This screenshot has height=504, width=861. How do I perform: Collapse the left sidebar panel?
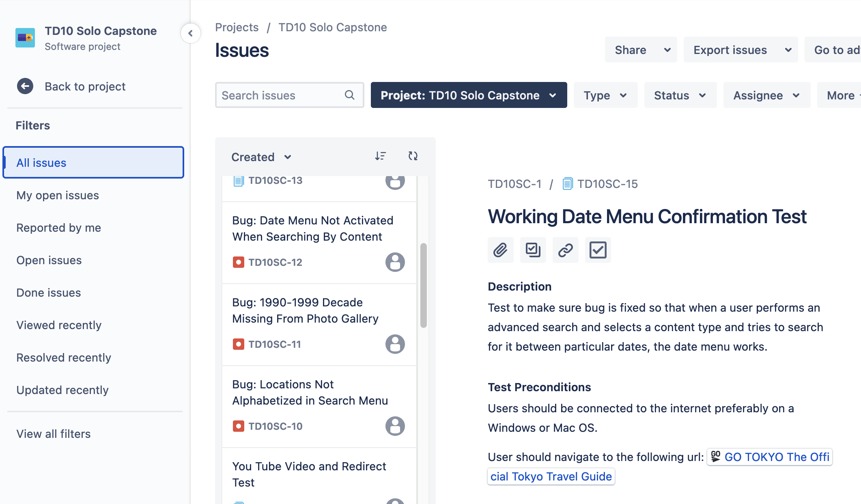(x=191, y=33)
